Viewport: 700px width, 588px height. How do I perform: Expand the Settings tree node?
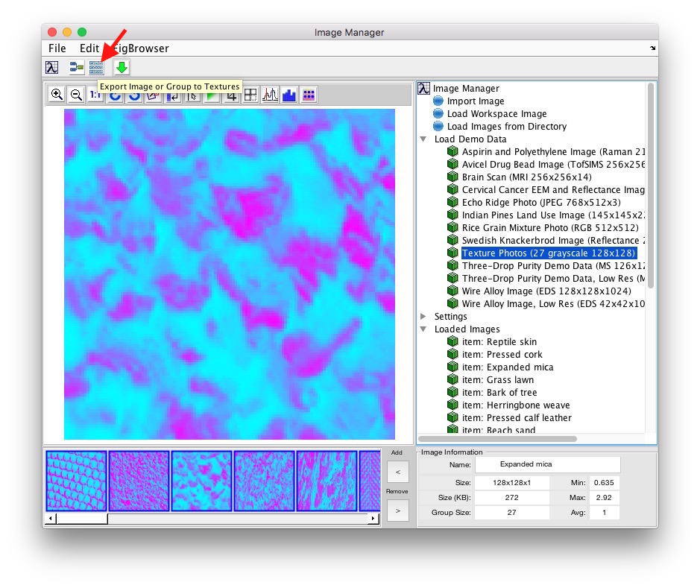(x=424, y=317)
